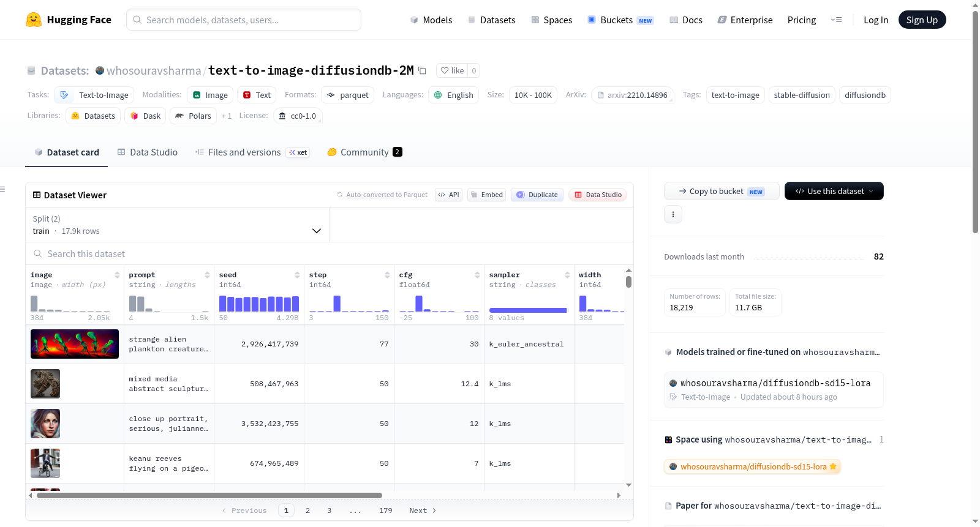Open the strange alien plankton creature image thumbnail

coord(75,344)
